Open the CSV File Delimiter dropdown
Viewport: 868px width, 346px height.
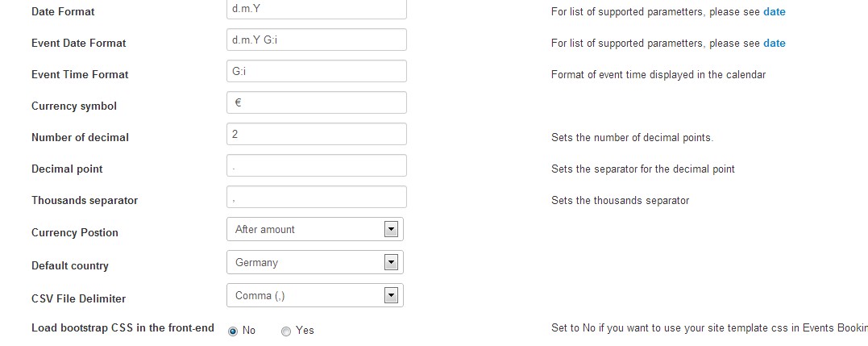tap(314, 295)
